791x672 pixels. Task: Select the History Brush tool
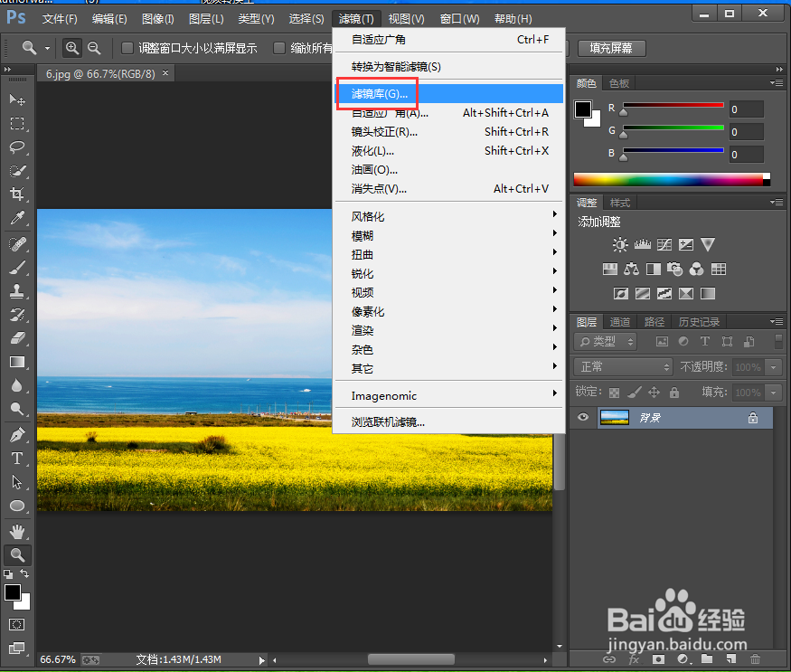point(17,315)
